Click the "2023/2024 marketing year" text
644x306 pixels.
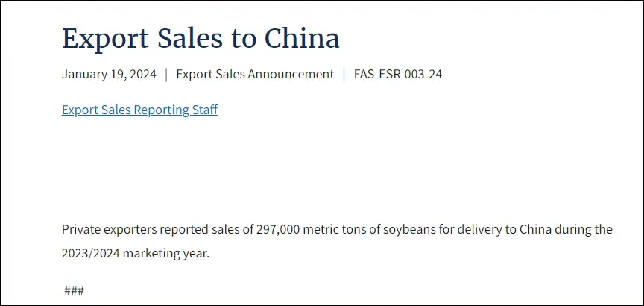tap(135, 253)
